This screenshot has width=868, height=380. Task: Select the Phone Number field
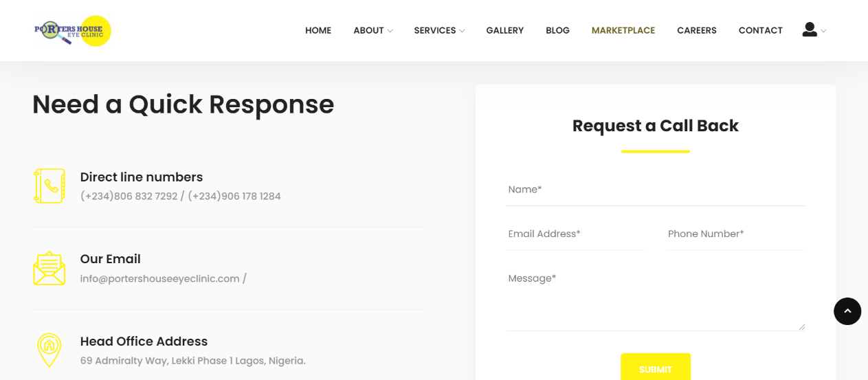tap(735, 234)
